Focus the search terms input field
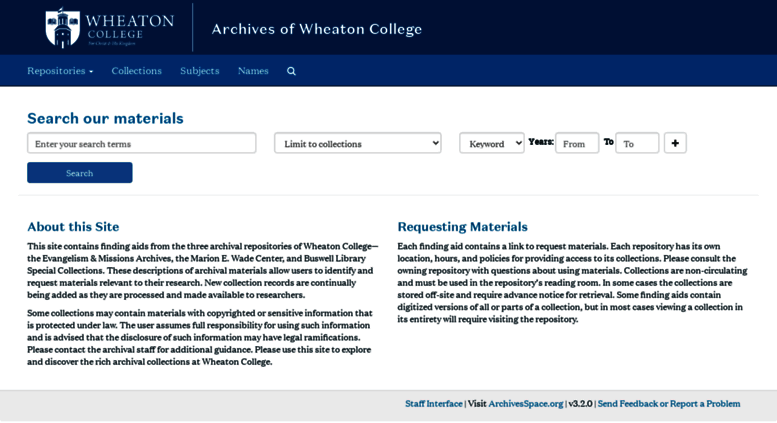777x423 pixels. coord(142,143)
